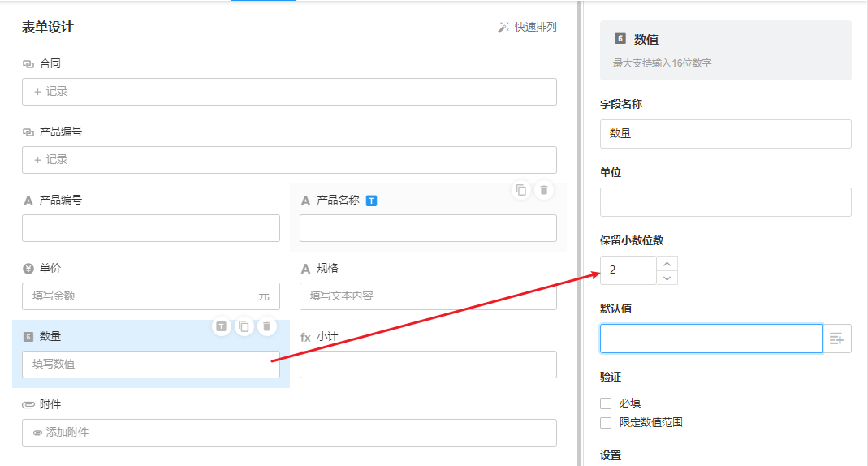Click the 数值 type icon in header

[x=620, y=39]
